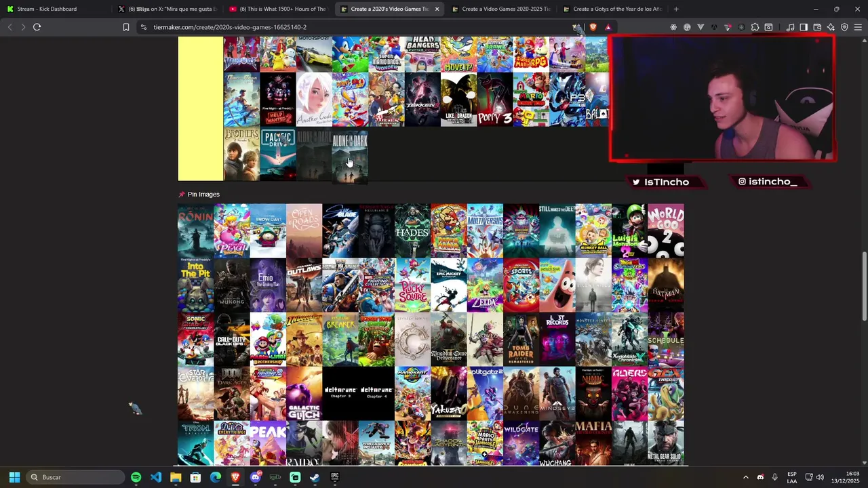This screenshot has height=488, width=868.
Task: Open Discord from the taskbar
Action: tap(256, 477)
